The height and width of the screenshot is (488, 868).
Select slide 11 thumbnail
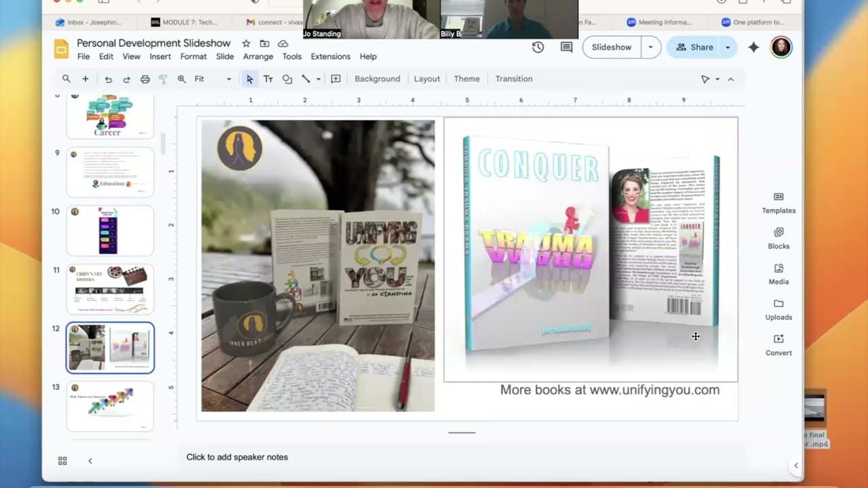[110, 289]
